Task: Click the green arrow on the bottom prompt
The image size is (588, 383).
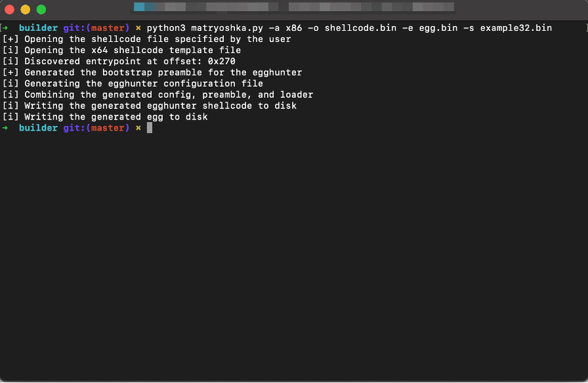Action: pyautogui.click(x=5, y=128)
